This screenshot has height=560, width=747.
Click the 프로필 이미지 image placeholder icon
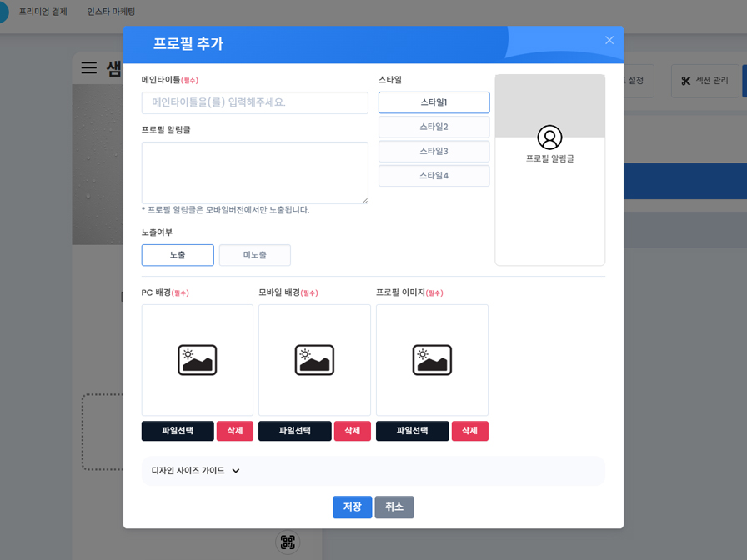point(433,359)
